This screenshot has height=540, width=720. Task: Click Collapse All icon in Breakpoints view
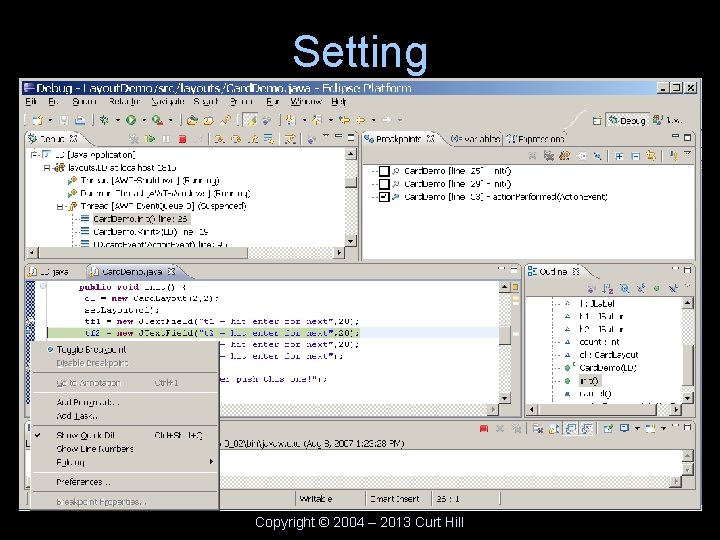pos(635,156)
